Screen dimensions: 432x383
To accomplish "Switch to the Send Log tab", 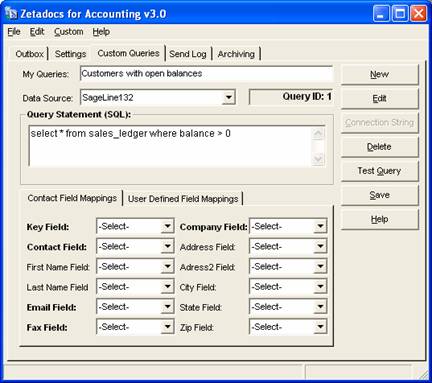I will coord(188,54).
